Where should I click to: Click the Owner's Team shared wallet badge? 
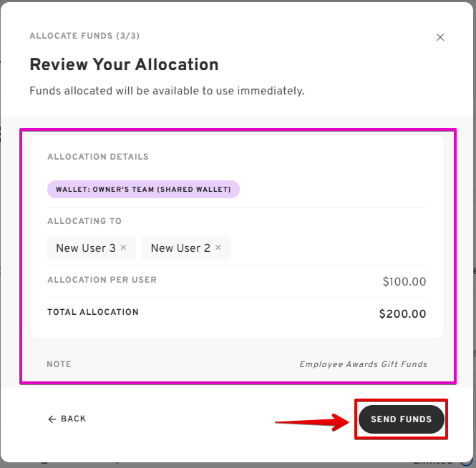click(x=143, y=189)
